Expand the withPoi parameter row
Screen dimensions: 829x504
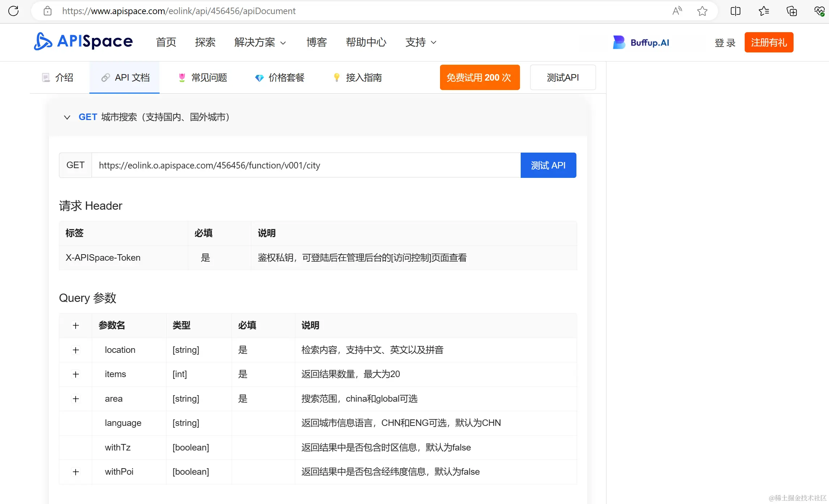76,472
